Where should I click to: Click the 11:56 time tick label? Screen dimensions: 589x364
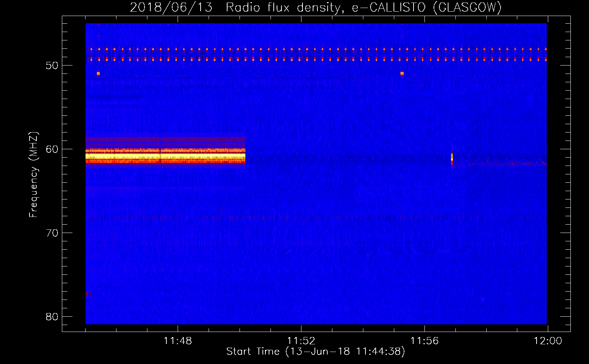[424, 341]
